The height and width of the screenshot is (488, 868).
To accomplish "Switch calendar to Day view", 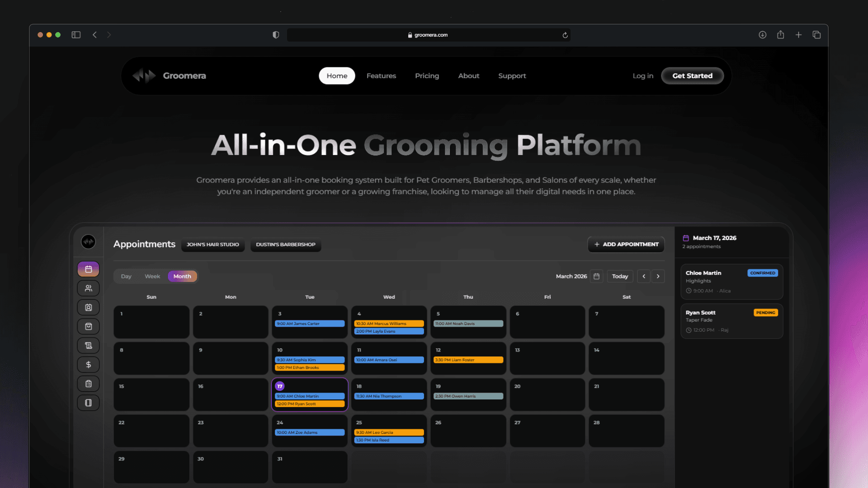I will (x=126, y=276).
